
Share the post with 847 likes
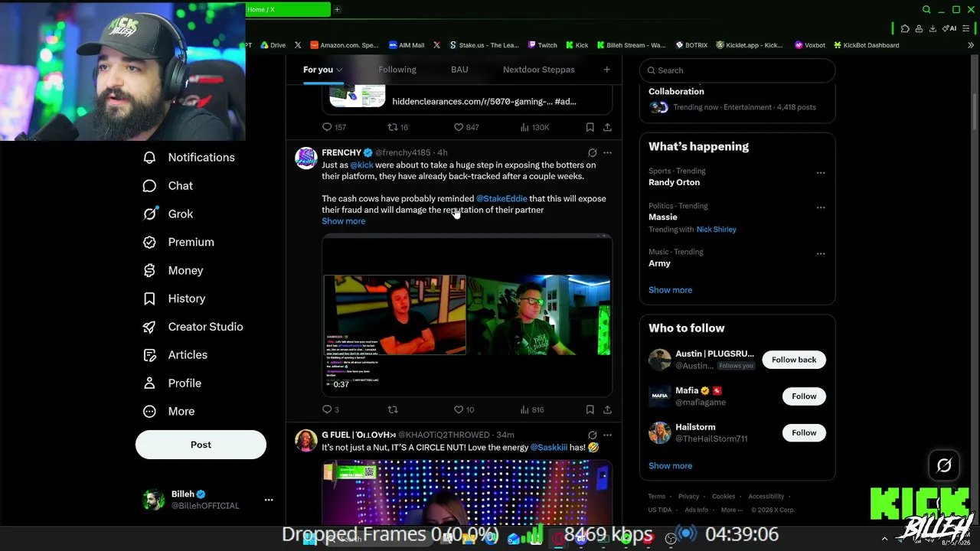coord(607,127)
